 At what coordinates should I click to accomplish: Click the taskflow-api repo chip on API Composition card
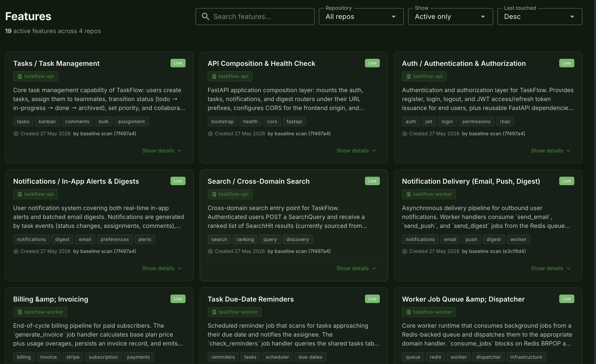pyautogui.click(x=230, y=76)
